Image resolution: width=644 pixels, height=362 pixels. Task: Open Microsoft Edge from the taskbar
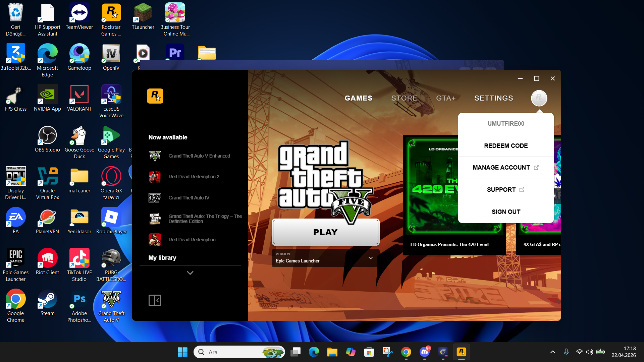tap(314, 352)
